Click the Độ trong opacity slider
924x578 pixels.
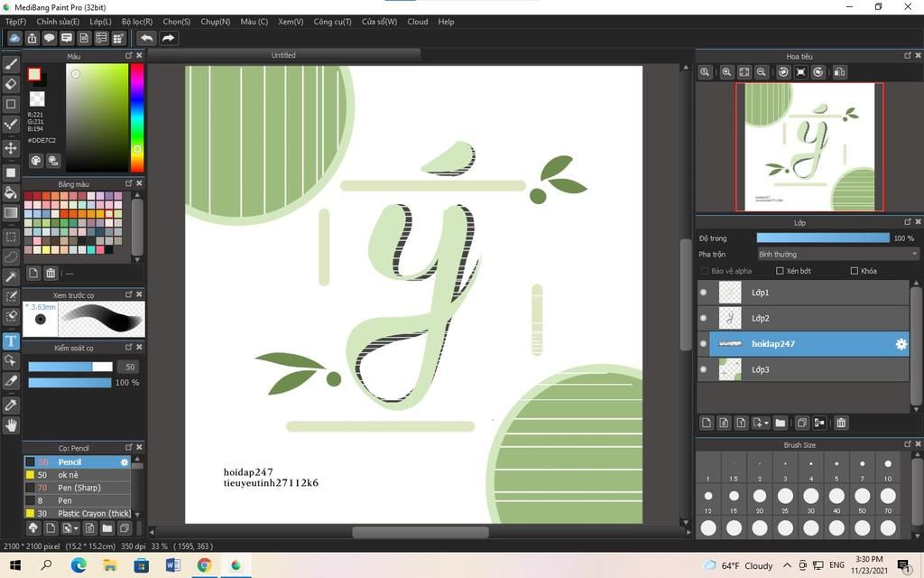(823, 238)
